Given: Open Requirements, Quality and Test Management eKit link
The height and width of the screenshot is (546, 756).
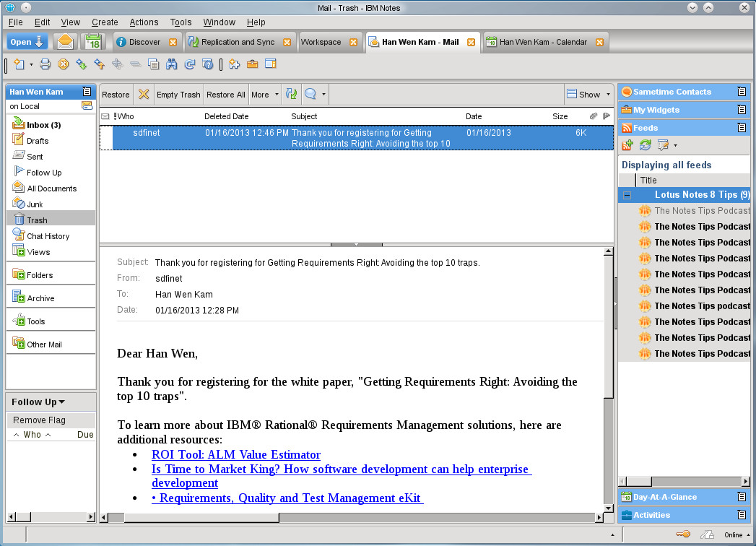Looking at the screenshot, I should pos(287,498).
